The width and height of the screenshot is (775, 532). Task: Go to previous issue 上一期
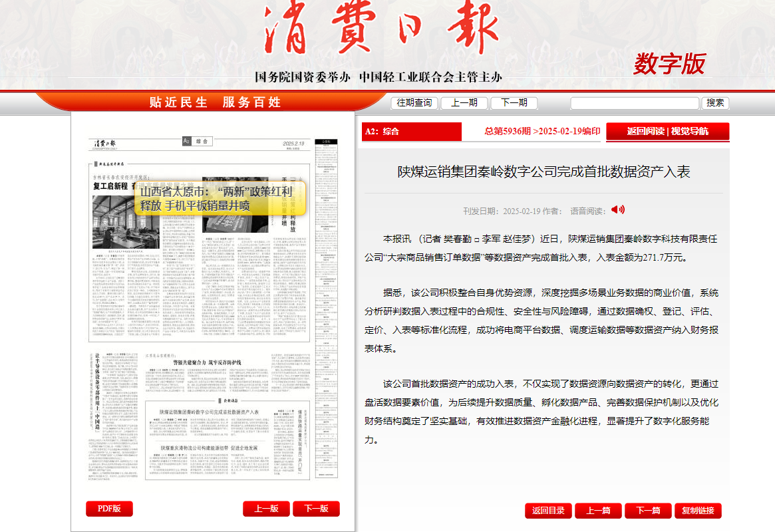click(464, 103)
